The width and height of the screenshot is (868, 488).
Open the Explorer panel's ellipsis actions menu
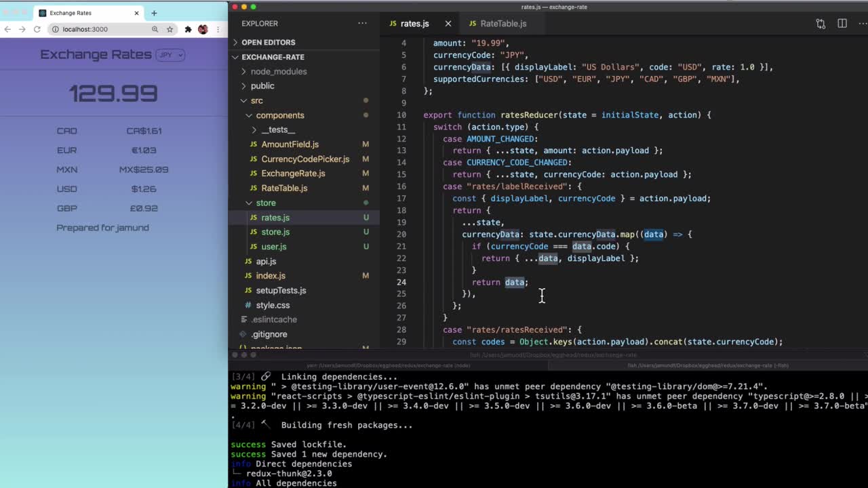click(363, 23)
